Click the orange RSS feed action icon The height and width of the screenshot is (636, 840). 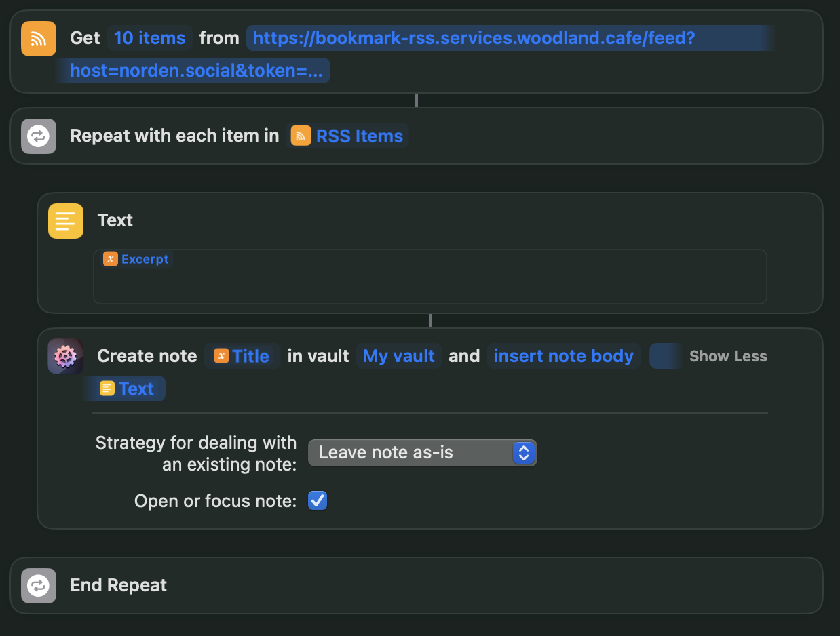coord(39,38)
